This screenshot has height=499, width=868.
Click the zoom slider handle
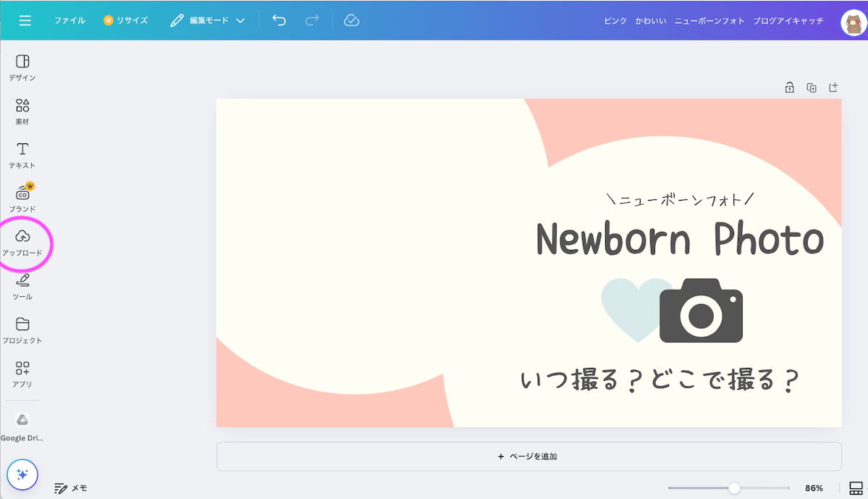[x=734, y=488]
